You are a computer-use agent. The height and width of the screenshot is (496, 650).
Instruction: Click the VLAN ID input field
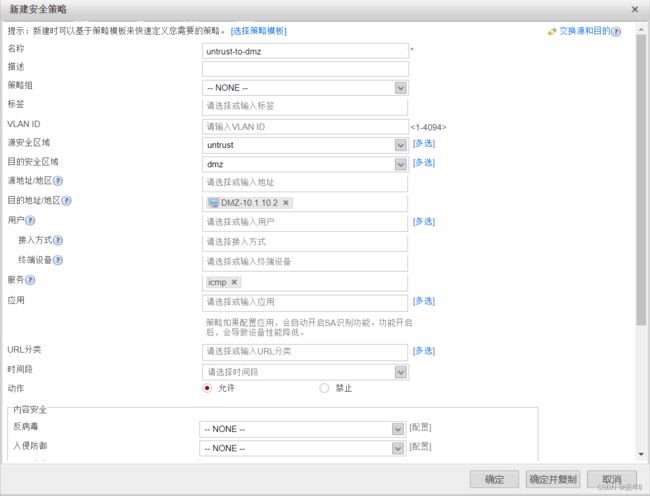pos(306,127)
